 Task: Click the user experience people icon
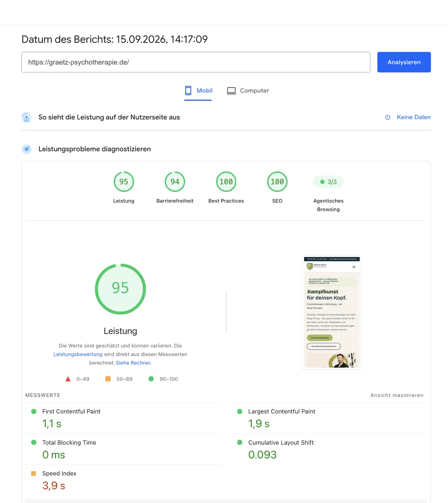[x=27, y=117]
